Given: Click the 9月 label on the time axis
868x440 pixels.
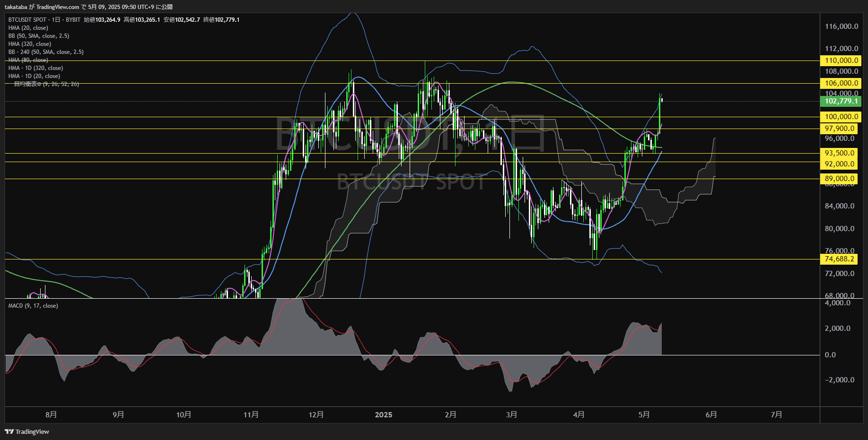Looking at the screenshot, I should (x=118, y=414).
